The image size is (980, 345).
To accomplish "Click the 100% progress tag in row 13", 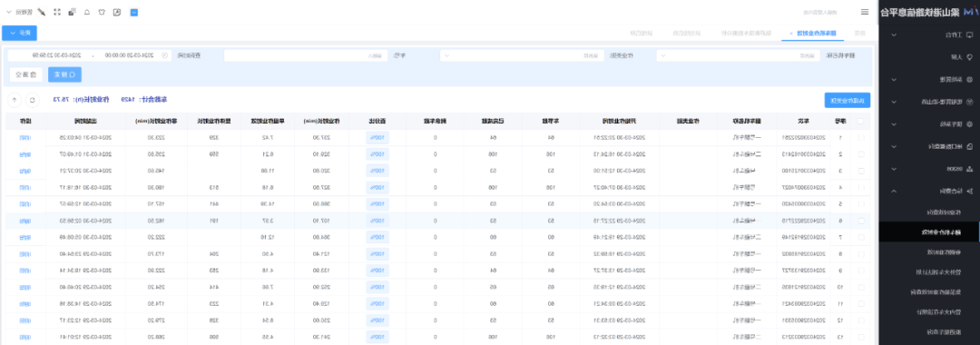I will (377, 337).
